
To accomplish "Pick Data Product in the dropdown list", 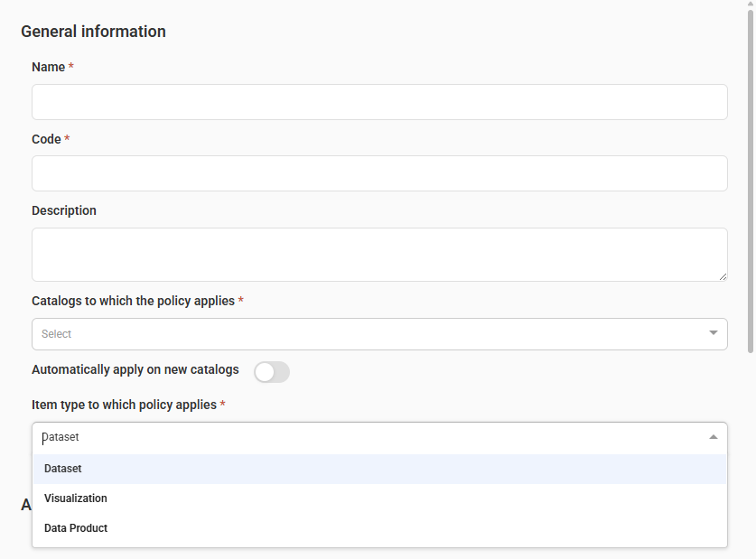I will tap(76, 528).
